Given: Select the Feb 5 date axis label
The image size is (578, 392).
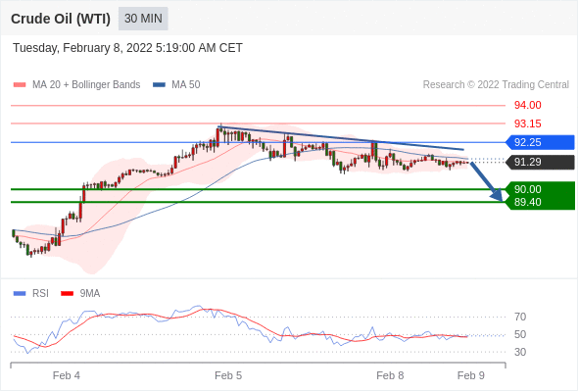Looking at the screenshot, I should coord(228,375).
